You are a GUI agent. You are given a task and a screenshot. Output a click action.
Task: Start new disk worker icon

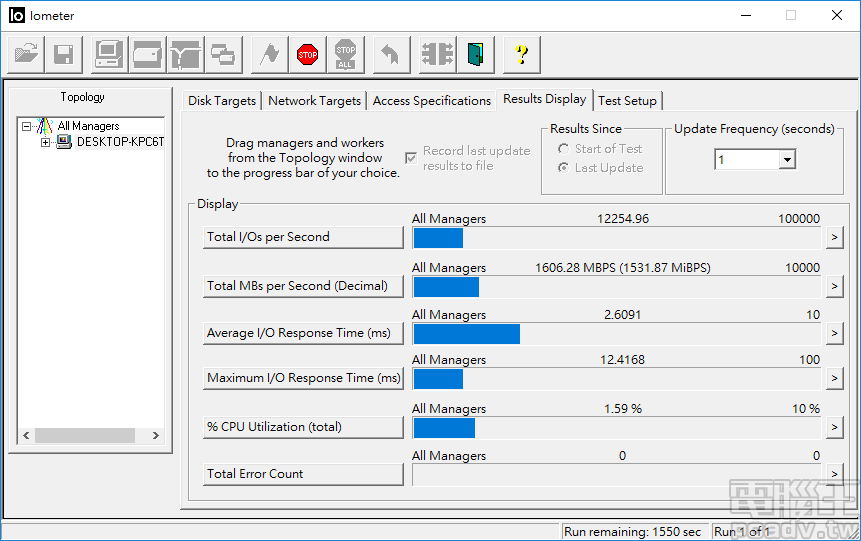(x=148, y=54)
